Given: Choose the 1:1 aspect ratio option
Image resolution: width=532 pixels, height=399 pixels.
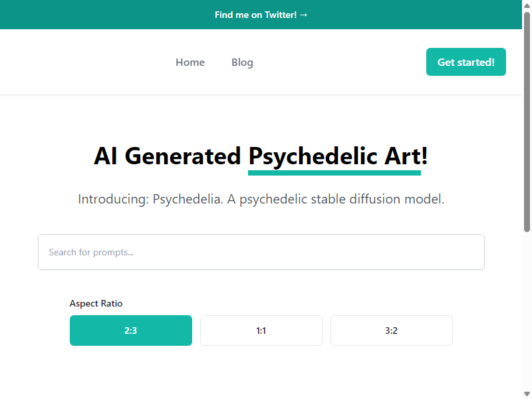Looking at the screenshot, I should point(261,331).
